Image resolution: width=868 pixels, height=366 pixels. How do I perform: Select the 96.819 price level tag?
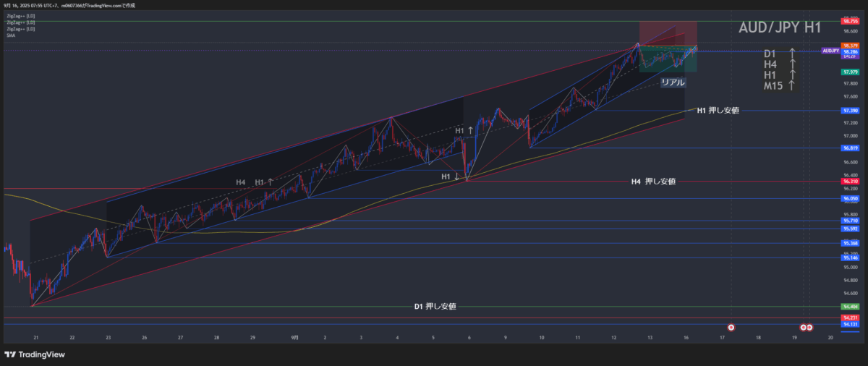pos(850,148)
